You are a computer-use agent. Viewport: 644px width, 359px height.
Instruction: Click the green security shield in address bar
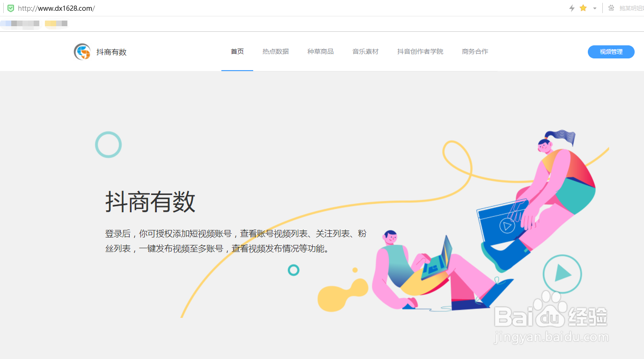[11, 8]
